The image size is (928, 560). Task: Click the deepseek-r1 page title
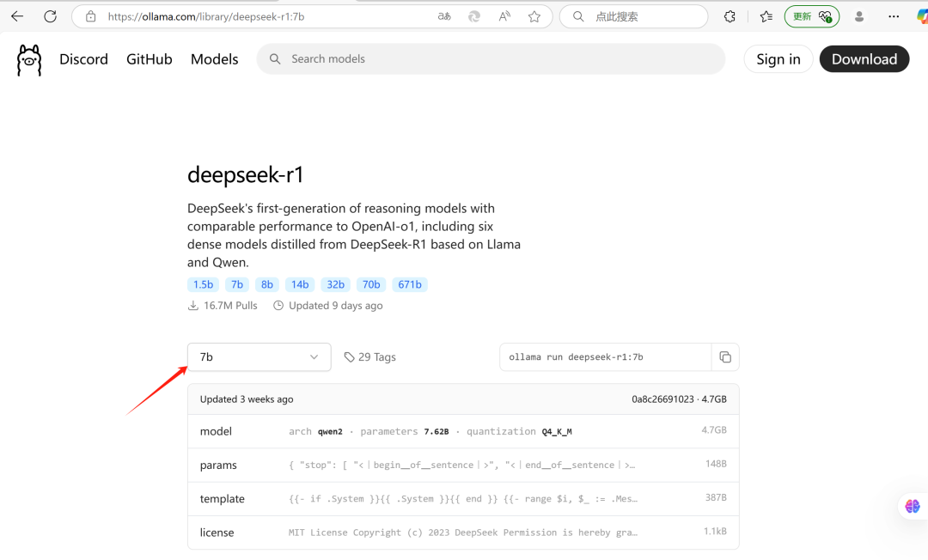[x=245, y=175]
